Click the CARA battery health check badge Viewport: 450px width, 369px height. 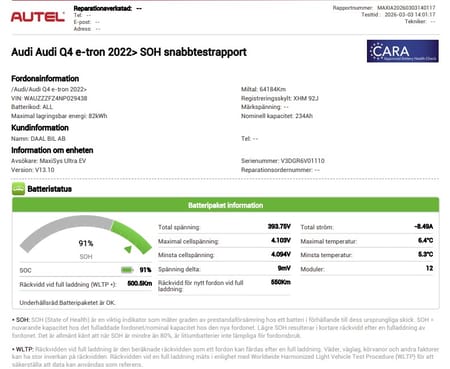click(x=403, y=51)
